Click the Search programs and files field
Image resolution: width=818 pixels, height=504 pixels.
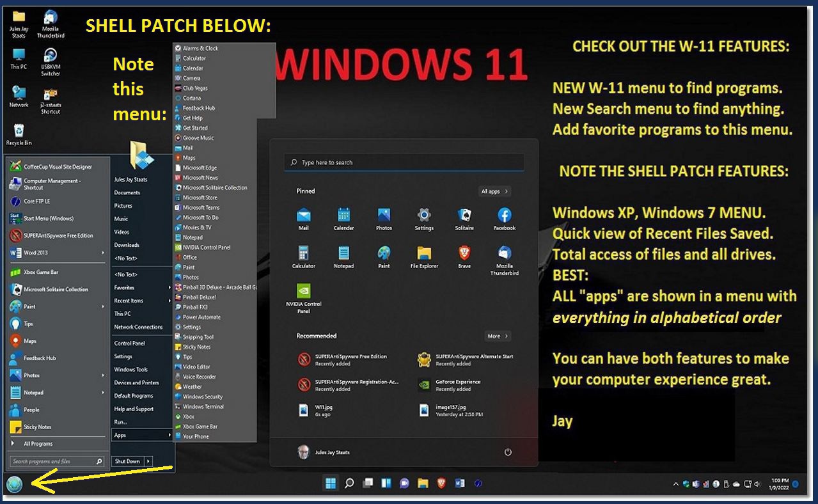pyautogui.click(x=57, y=461)
